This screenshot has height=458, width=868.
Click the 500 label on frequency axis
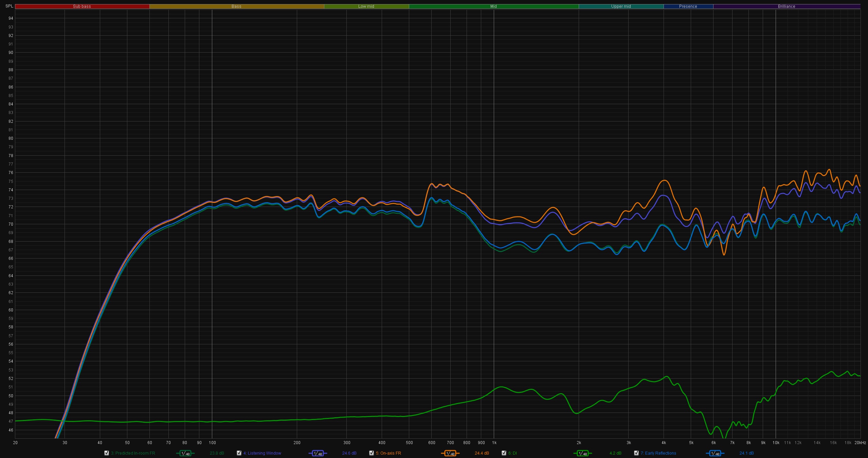(409, 443)
